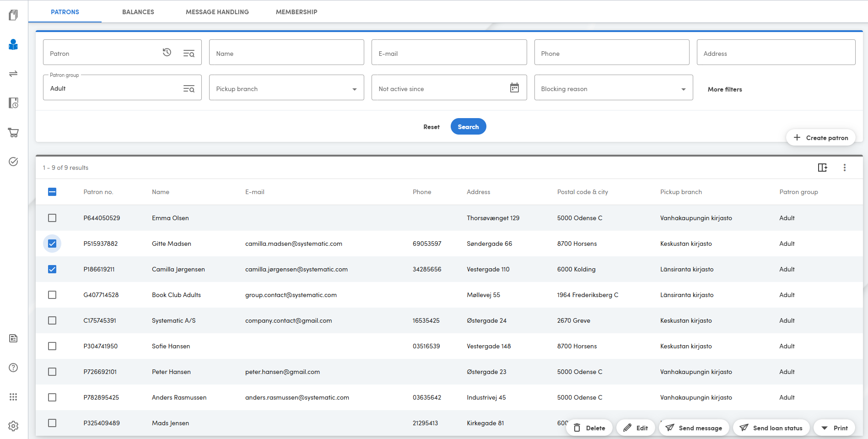Image resolution: width=868 pixels, height=439 pixels.
Task: Open the shopping cart acquisitions icon
Action: 13,133
